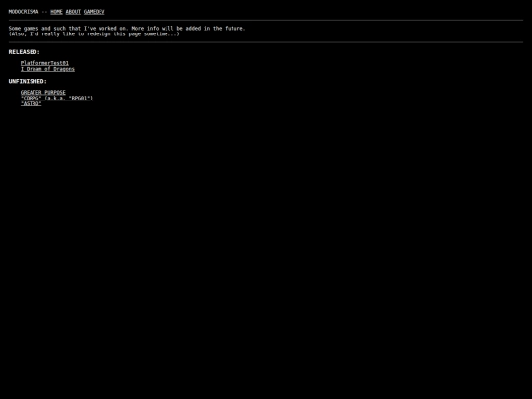Click the "(Also, I'd really like to redesign" line
This screenshot has width=532, height=399.
pos(94,33)
